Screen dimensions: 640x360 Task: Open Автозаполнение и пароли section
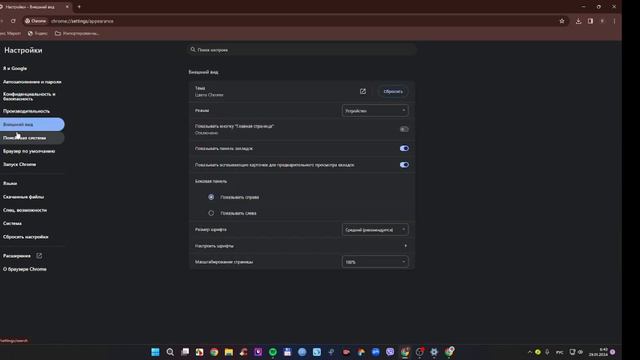pyautogui.click(x=32, y=82)
